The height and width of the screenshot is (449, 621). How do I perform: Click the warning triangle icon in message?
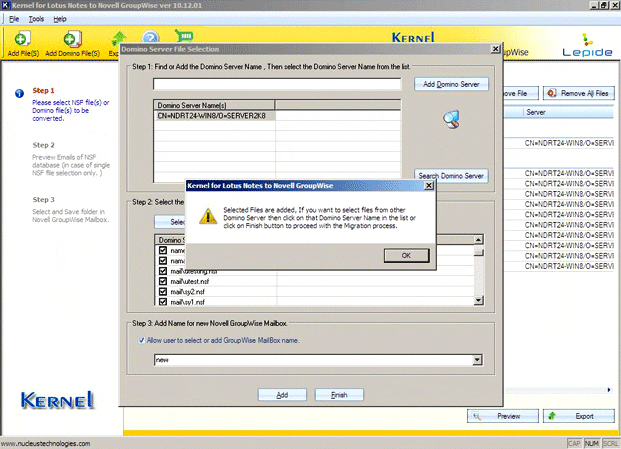pyautogui.click(x=208, y=217)
